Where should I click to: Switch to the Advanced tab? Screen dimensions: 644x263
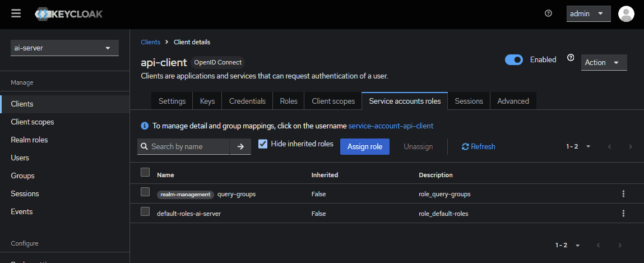pyautogui.click(x=513, y=101)
